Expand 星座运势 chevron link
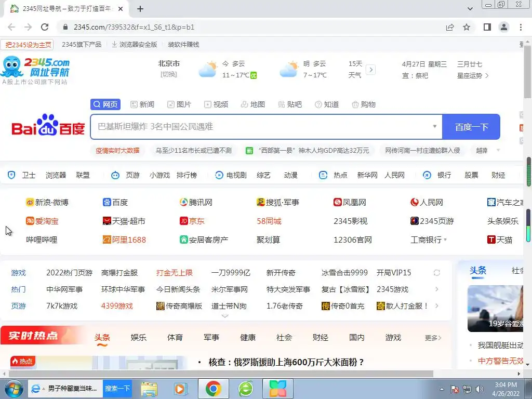This screenshot has height=399, width=532. tap(487, 76)
